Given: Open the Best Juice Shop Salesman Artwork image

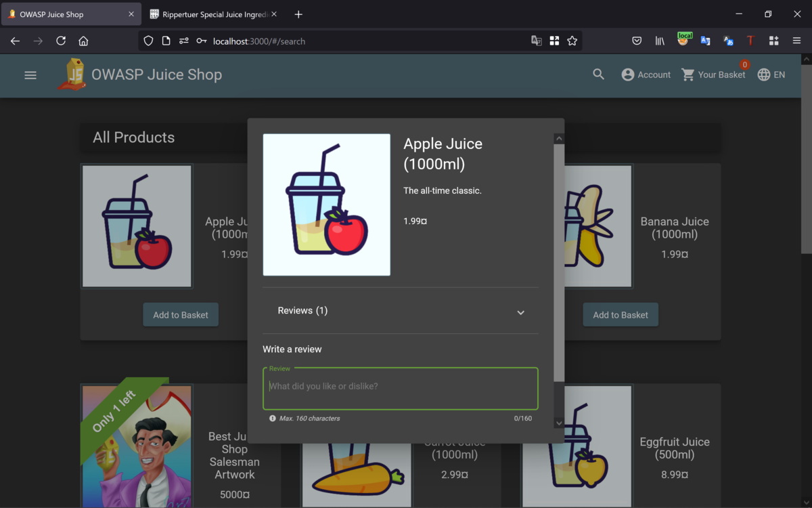Looking at the screenshot, I should tap(137, 447).
